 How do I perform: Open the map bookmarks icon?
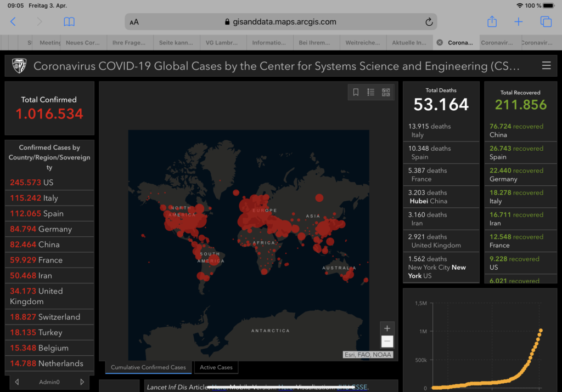pyautogui.click(x=356, y=92)
